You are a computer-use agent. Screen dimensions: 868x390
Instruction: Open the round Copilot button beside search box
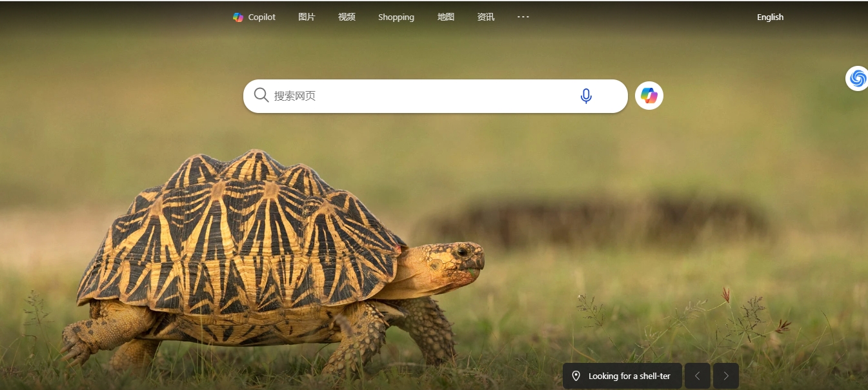pos(649,96)
